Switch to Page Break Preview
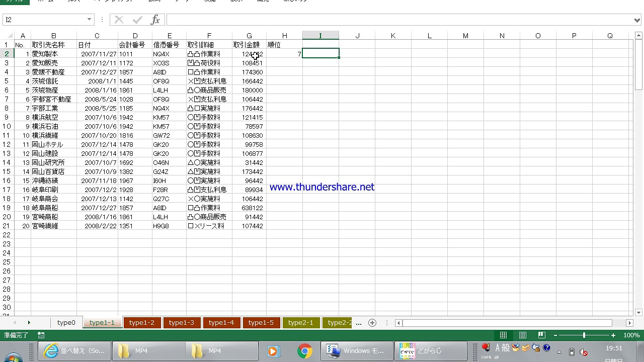644x362 pixels. tap(542, 335)
